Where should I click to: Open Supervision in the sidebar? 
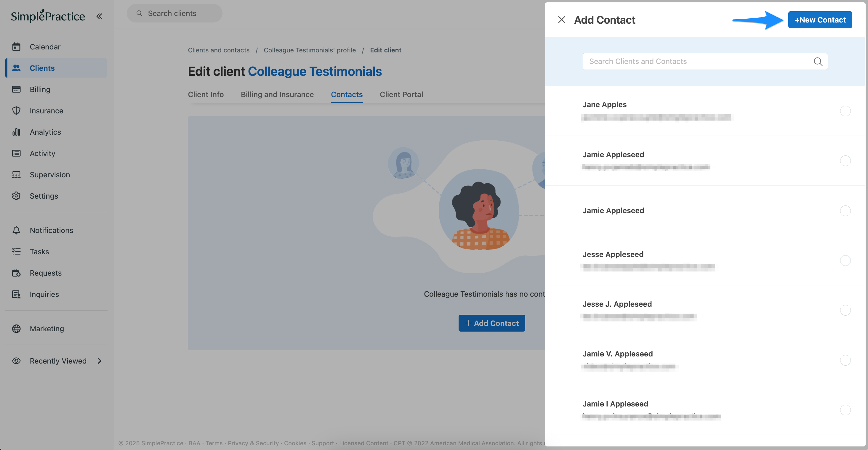[x=56, y=174]
